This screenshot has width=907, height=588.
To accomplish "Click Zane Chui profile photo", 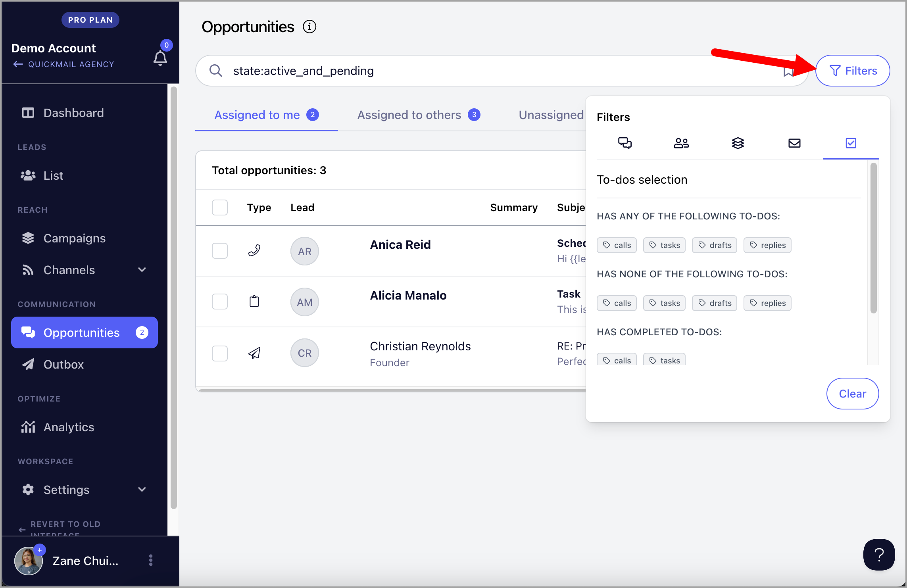I will (29, 561).
